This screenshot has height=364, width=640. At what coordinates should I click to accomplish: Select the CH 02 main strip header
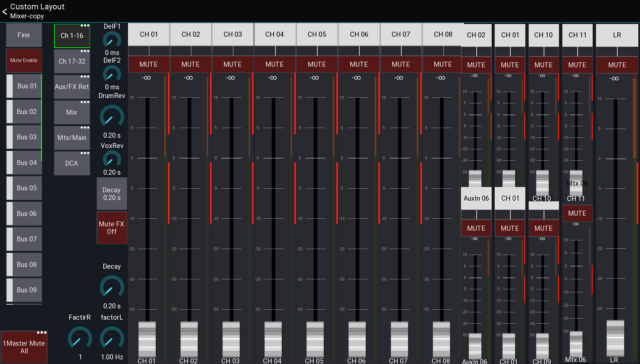pos(191,34)
